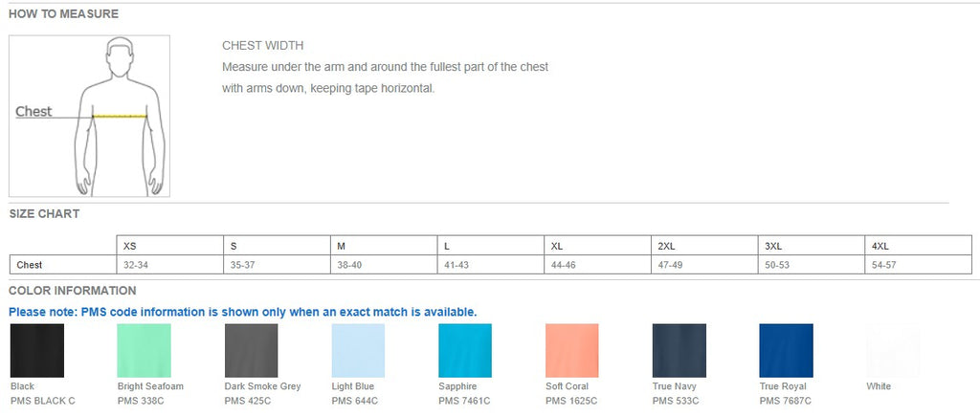This screenshot has width=980, height=416.
Task: Select the White color swatch
Action: point(893,350)
